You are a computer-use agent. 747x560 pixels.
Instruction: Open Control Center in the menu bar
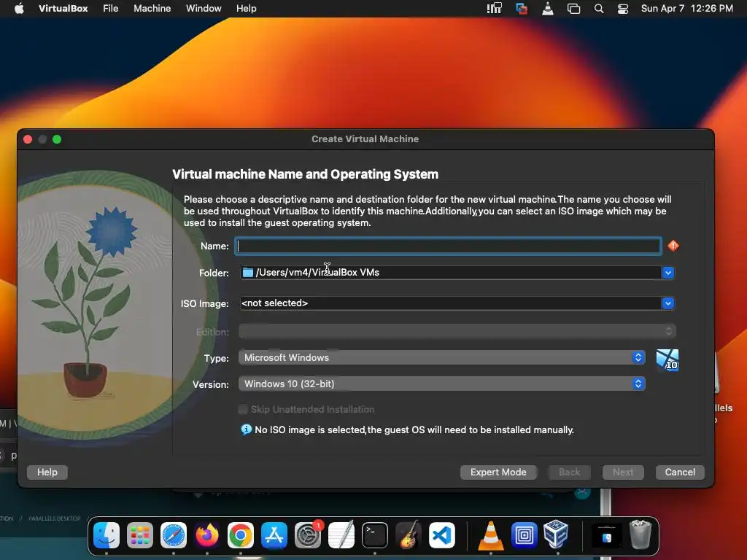click(x=623, y=9)
